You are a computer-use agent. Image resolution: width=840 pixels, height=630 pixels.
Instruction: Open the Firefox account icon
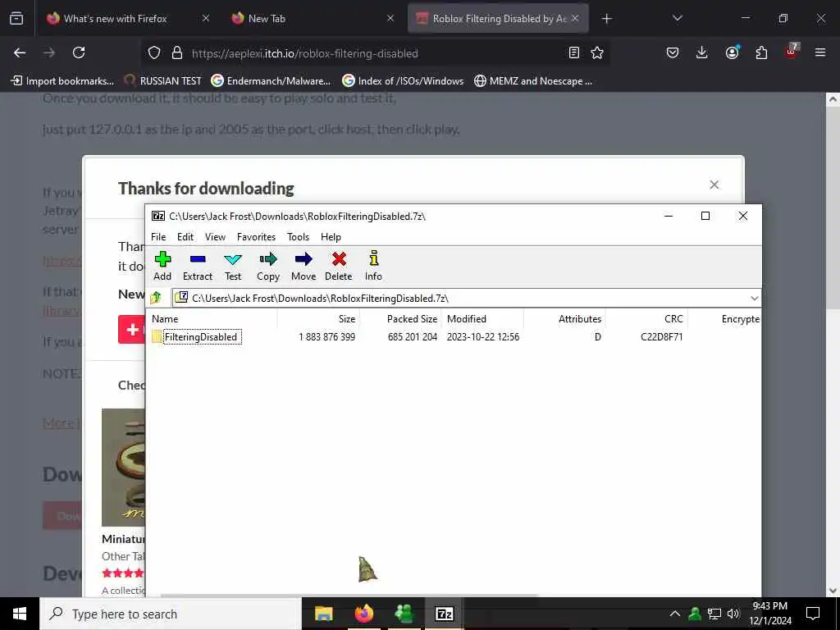pyautogui.click(x=732, y=52)
